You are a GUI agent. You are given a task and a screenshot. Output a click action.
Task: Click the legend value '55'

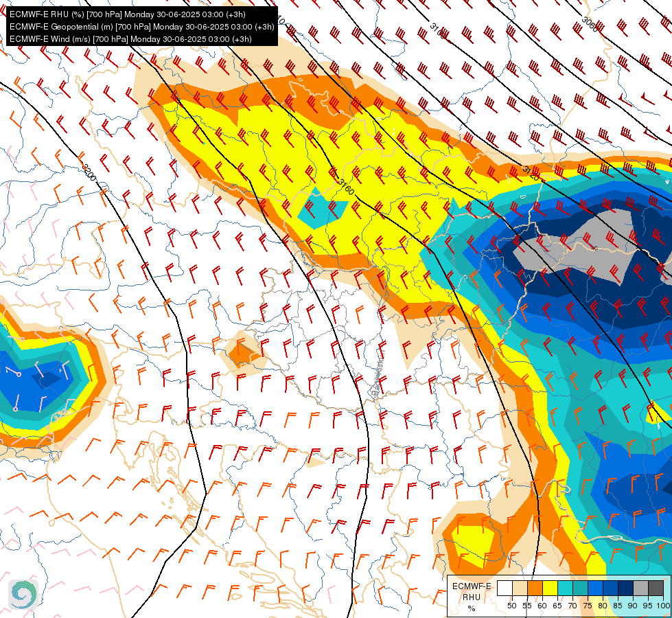pyautogui.click(x=527, y=606)
